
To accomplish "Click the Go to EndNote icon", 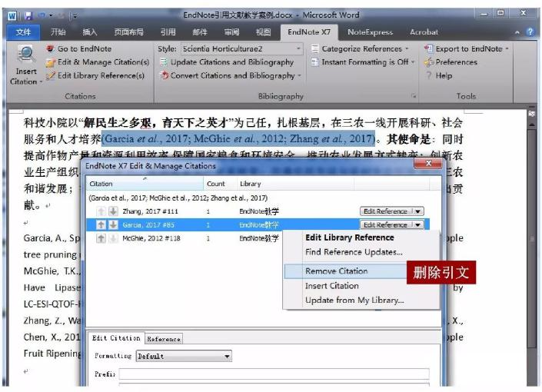I will (51, 48).
